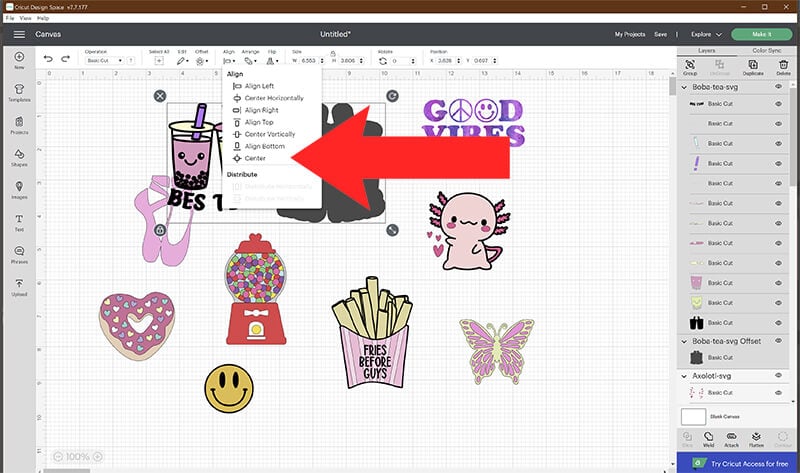Image resolution: width=800 pixels, height=473 pixels.
Task: Click the rotate handle on selection box
Action: [392, 96]
